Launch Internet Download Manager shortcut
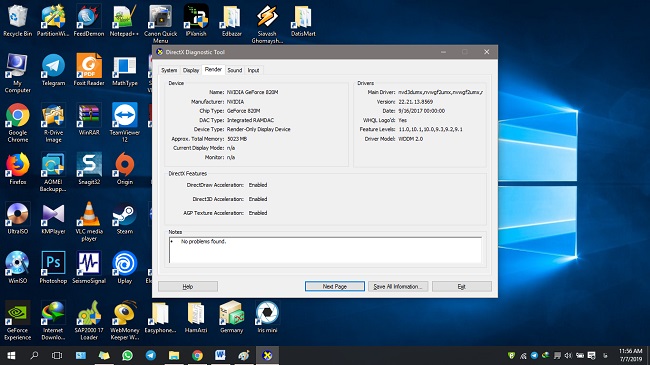This screenshot has width=650, height=365. (x=53, y=320)
